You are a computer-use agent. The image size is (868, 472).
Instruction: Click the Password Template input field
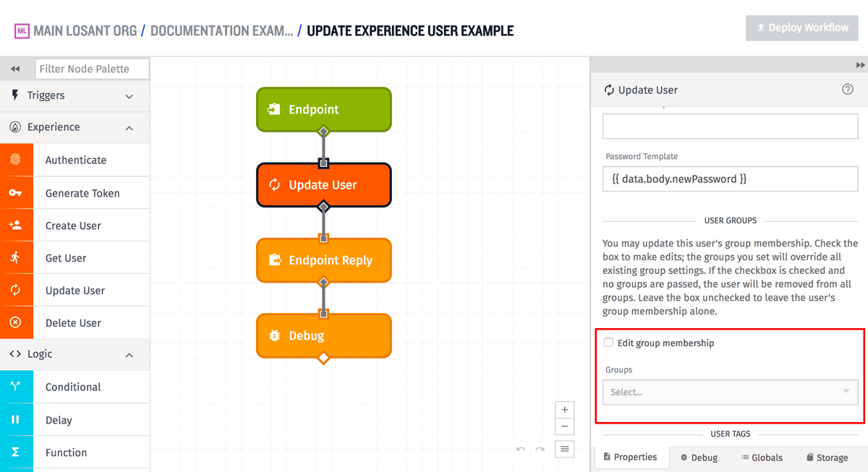point(731,179)
